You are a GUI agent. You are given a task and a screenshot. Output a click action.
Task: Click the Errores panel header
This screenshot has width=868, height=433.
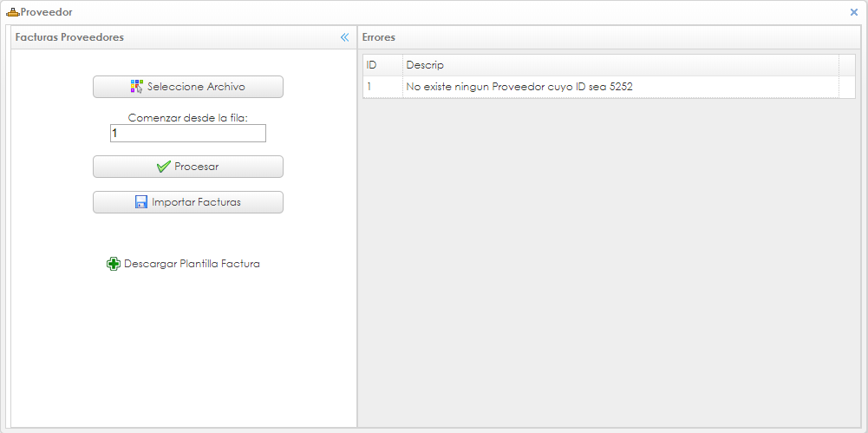click(x=609, y=37)
